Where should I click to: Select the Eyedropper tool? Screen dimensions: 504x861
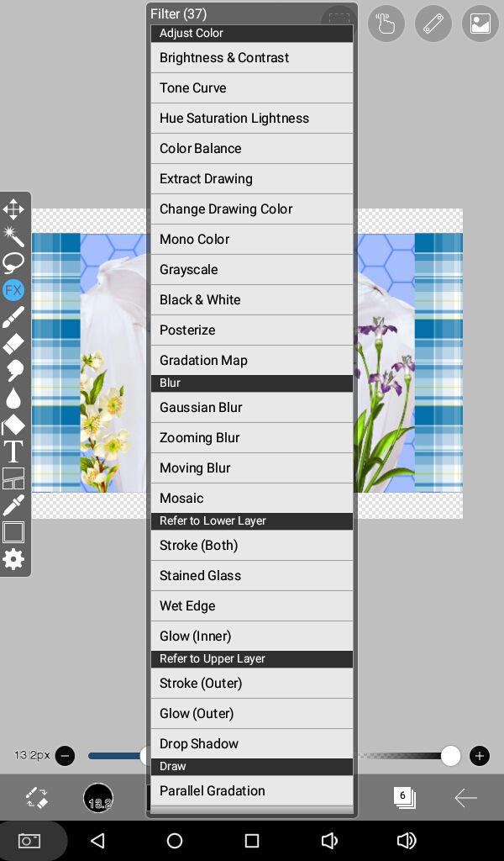[13, 505]
